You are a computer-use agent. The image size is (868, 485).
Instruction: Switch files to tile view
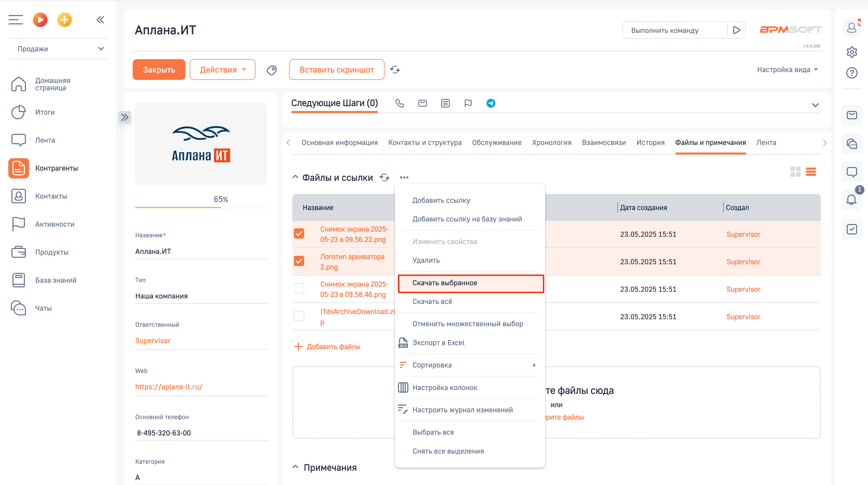click(795, 172)
